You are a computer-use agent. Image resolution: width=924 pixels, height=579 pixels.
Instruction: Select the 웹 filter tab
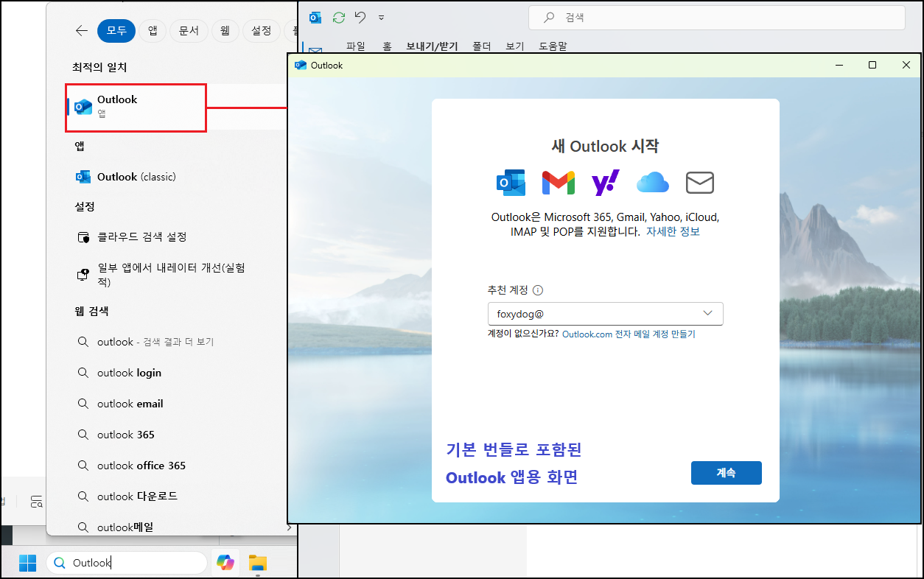click(x=225, y=31)
